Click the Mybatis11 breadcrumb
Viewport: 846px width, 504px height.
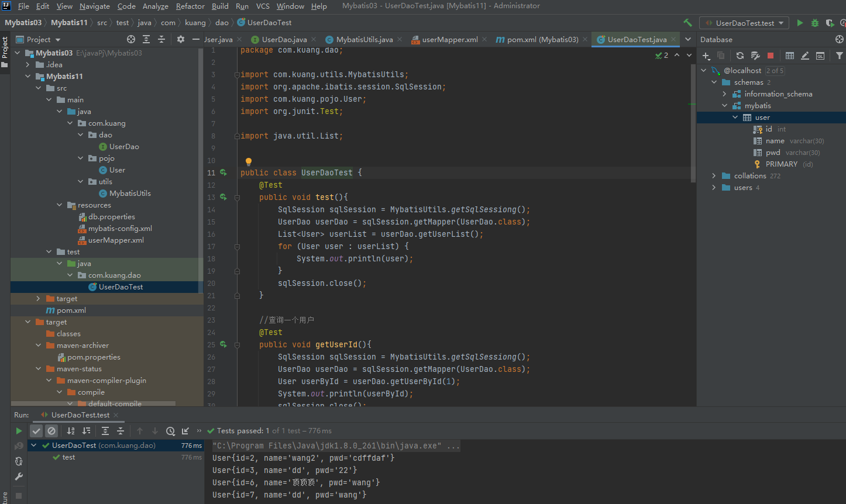(x=69, y=23)
